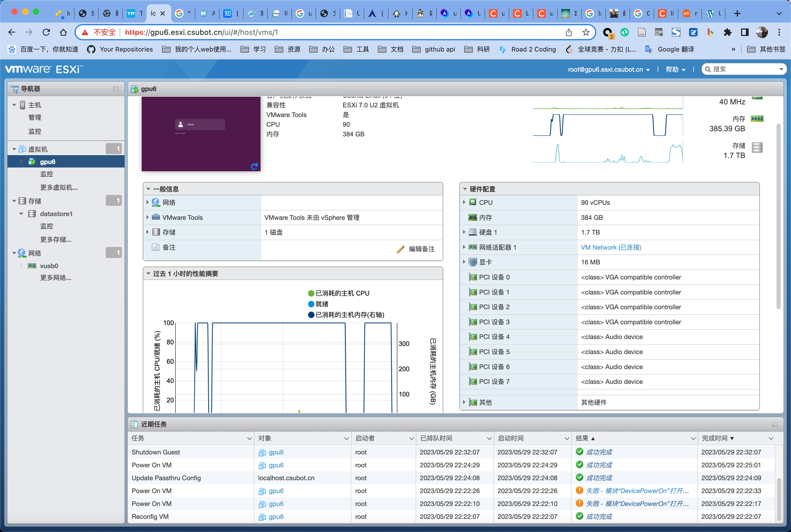The image size is (791, 532).
Task: Click gpu6 link in the Shutdown Guest task row
Action: 276,452
